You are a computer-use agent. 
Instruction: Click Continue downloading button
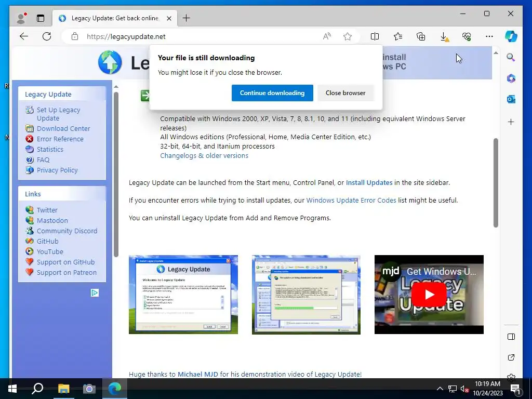click(272, 93)
